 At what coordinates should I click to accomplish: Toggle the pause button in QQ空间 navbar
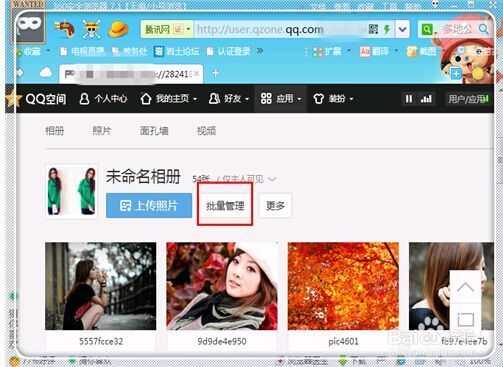coord(409,99)
